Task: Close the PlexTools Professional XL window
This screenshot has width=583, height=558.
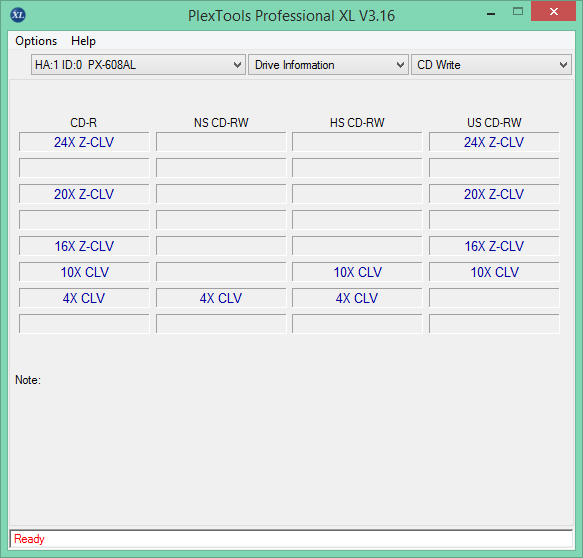Action: [553, 12]
